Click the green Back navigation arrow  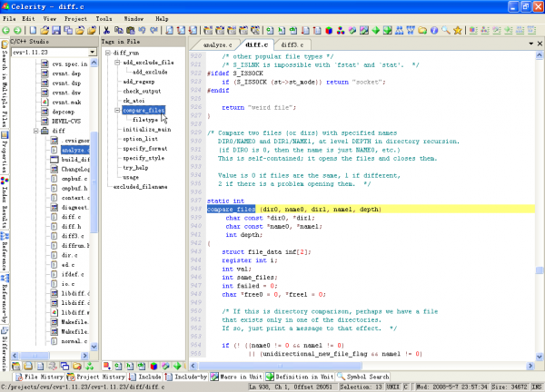pyautogui.click(x=6, y=30)
